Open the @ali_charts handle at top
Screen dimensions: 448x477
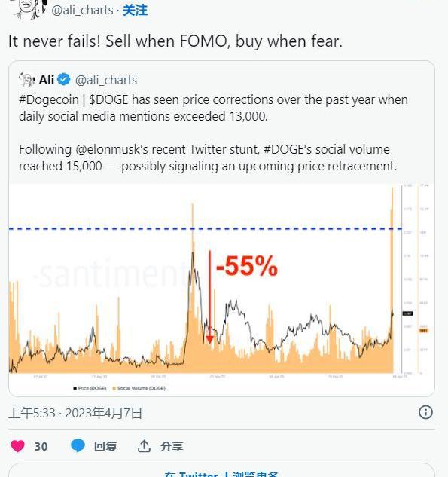click(x=82, y=11)
